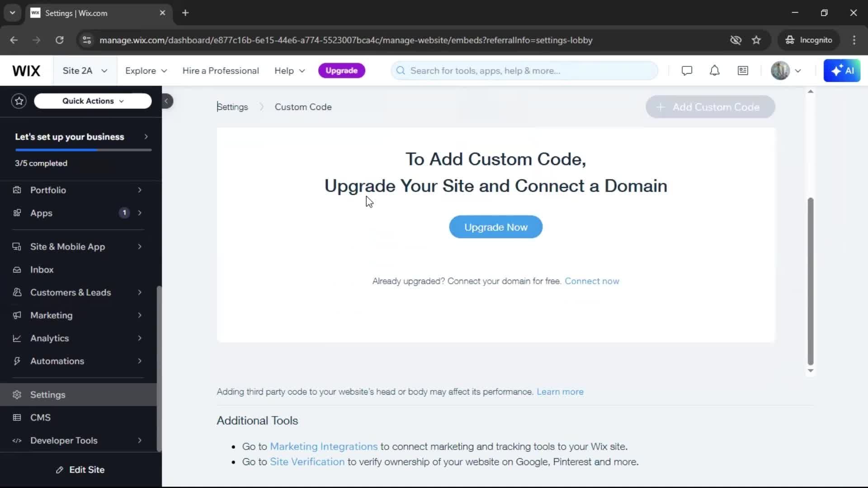The height and width of the screenshot is (488, 868).
Task: Click the Inbox icon in sidebar
Action: [17, 270]
